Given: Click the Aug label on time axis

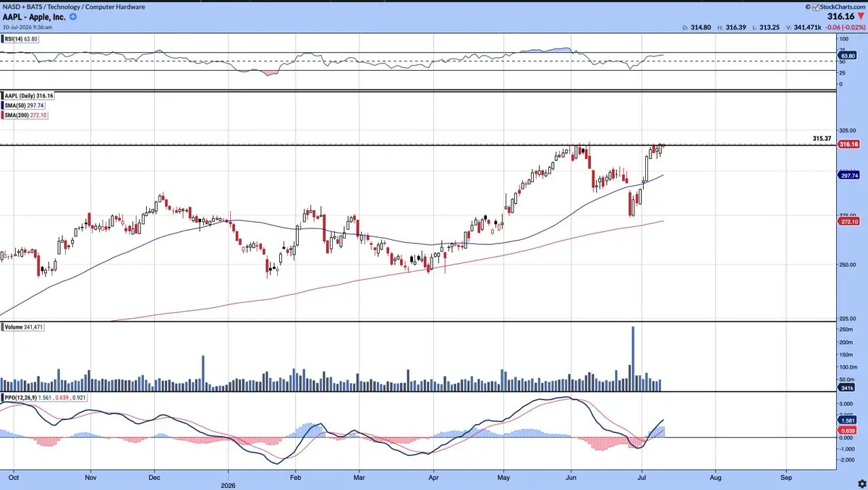Looking at the screenshot, I should (x=715, y=477).
